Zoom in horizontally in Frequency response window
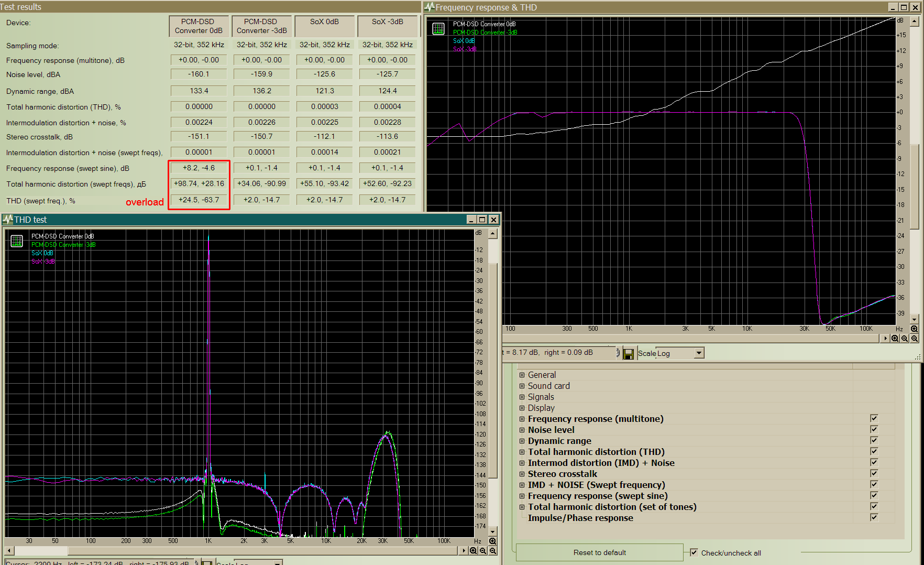Image resolution: width=924 pixels, height=565 pixels. (x=895, y=339)
